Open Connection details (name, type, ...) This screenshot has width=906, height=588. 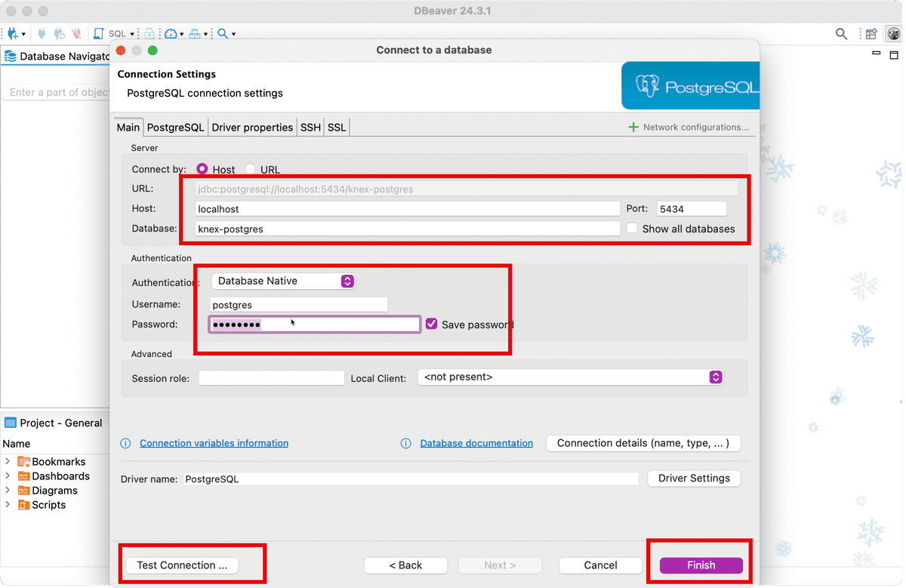pyautogui.click(x=643, y=443)
